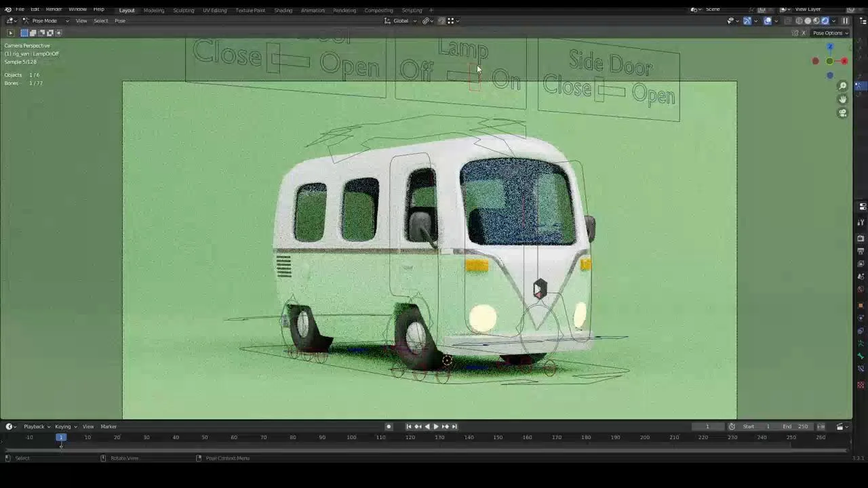
Task: Jump to the first frame
Action: pos(408,426)
